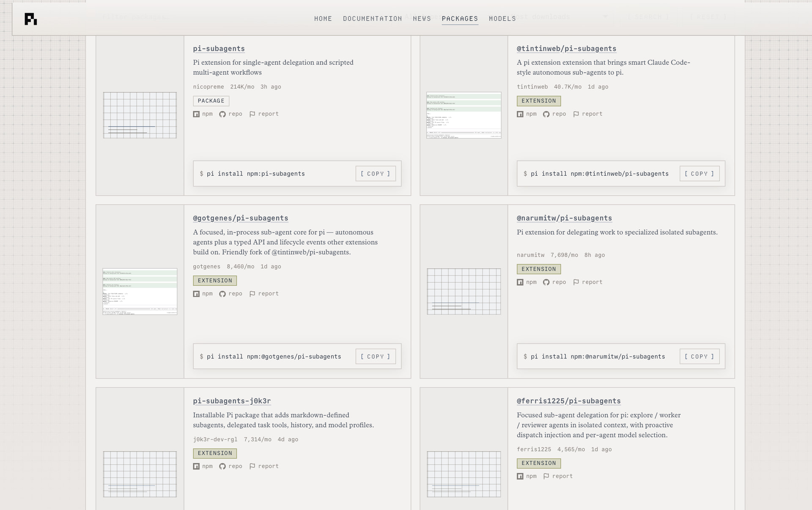
Task: Click the author name 'gotgenes' beside 8,460/mo
Action: [x=207, y=267]
